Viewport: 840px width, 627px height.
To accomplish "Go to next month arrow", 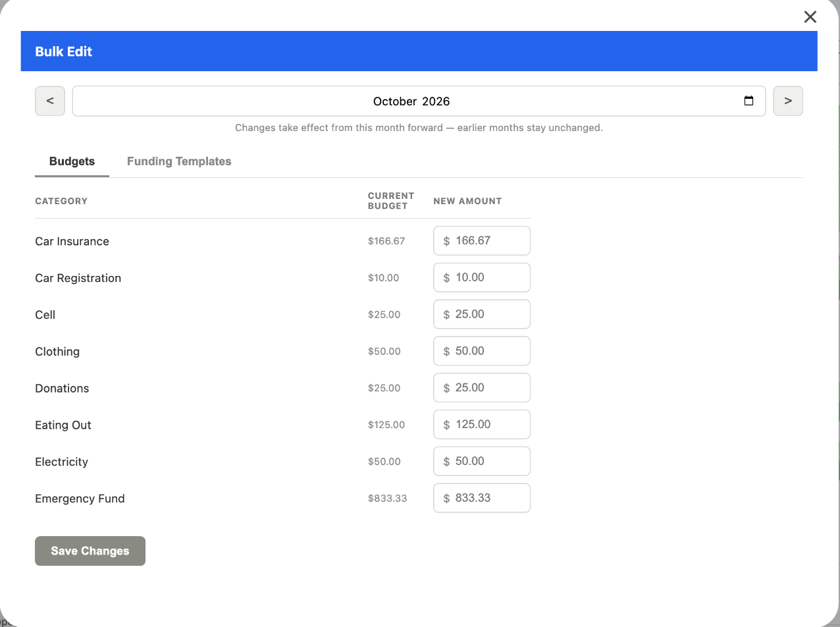I will 788,101.
